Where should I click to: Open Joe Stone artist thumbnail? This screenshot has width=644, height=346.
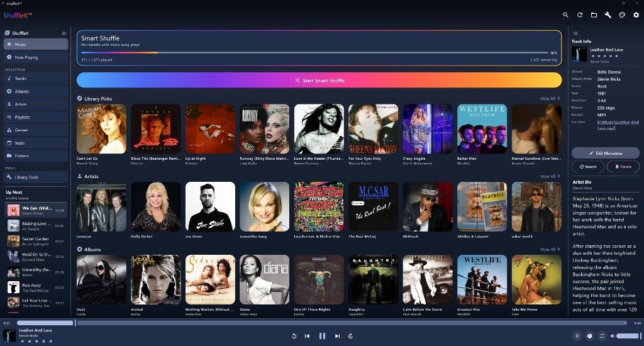(x=210, y=206)
